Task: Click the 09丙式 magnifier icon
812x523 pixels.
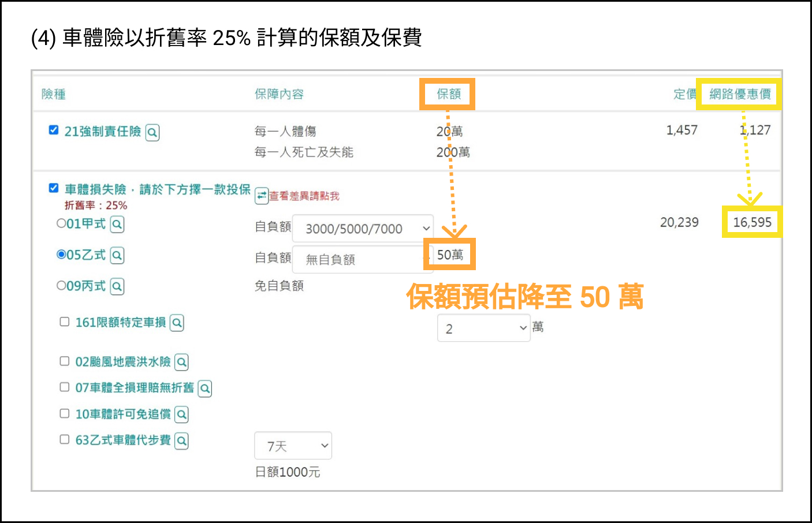Action: coord(117,286)
